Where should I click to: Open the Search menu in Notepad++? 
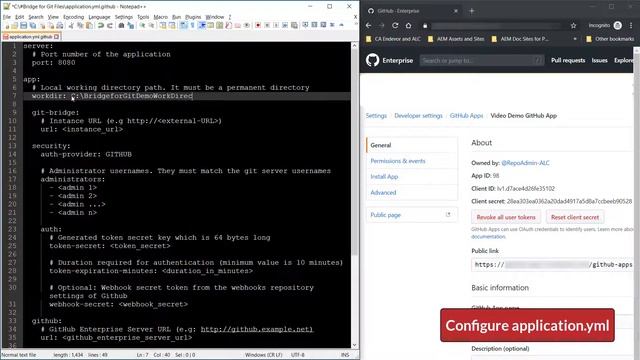point(36,17)
